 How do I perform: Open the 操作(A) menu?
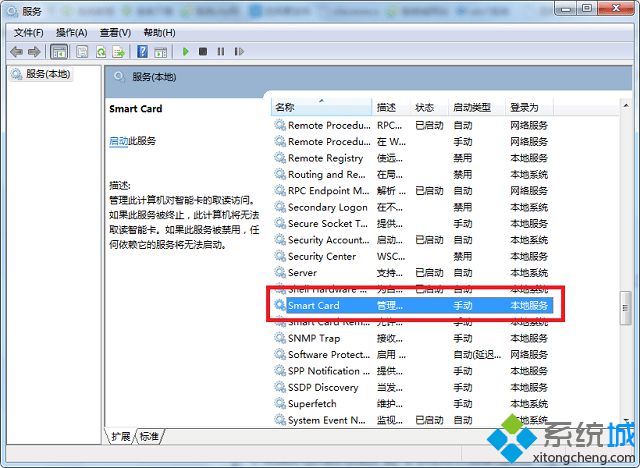pyautogui.click(x=71, y=33)
